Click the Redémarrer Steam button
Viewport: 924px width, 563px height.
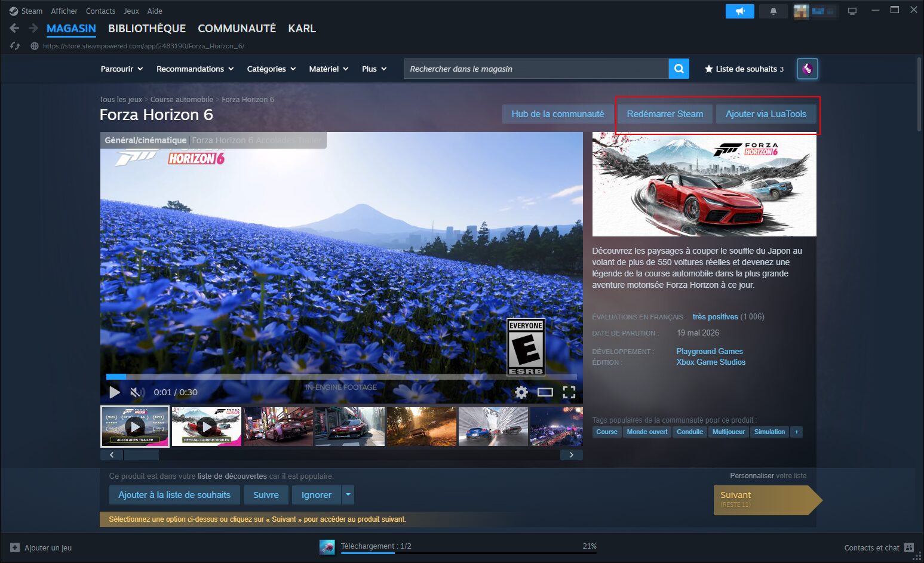point(665,114)
